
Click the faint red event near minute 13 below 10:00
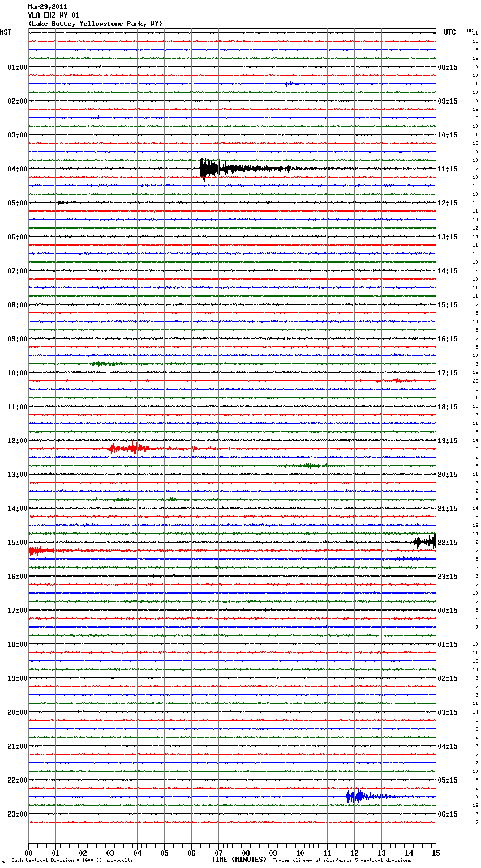point(396,380)
